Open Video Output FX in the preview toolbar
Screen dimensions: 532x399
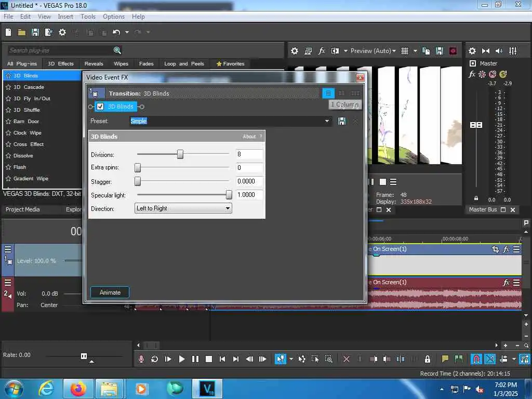322,51
